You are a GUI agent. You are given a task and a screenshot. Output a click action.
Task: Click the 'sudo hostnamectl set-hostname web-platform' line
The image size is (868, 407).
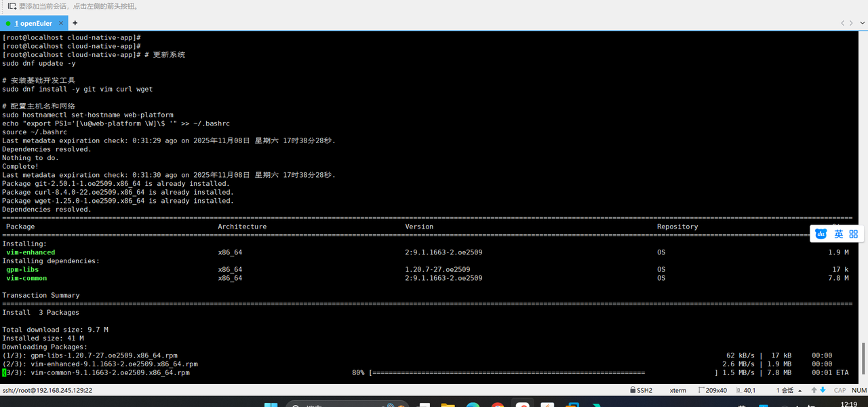point(87,115)
